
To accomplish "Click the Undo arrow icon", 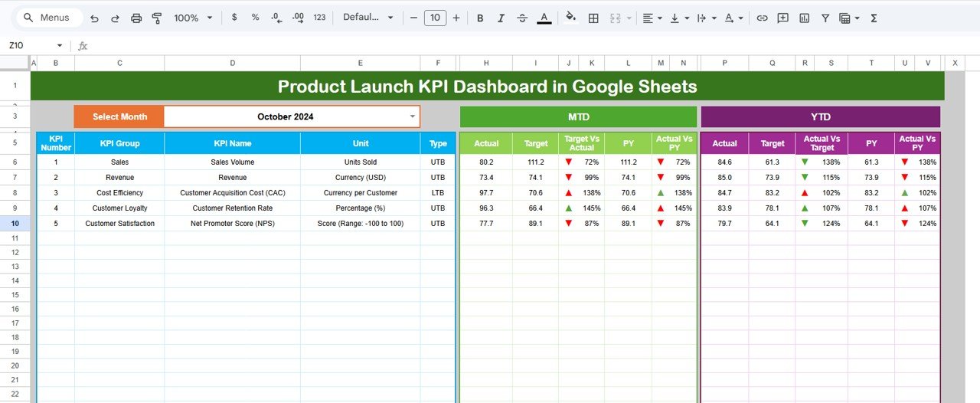I will [x=94, y=18].
